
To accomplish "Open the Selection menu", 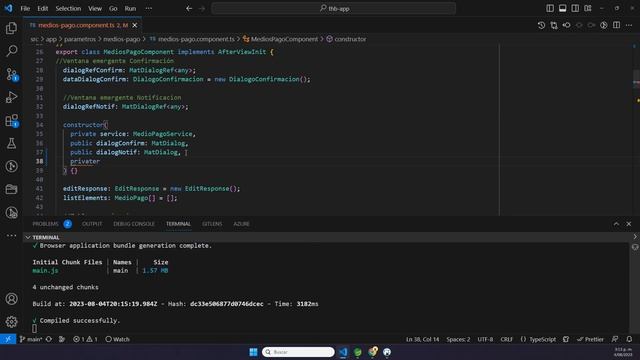I will (68, 8).
